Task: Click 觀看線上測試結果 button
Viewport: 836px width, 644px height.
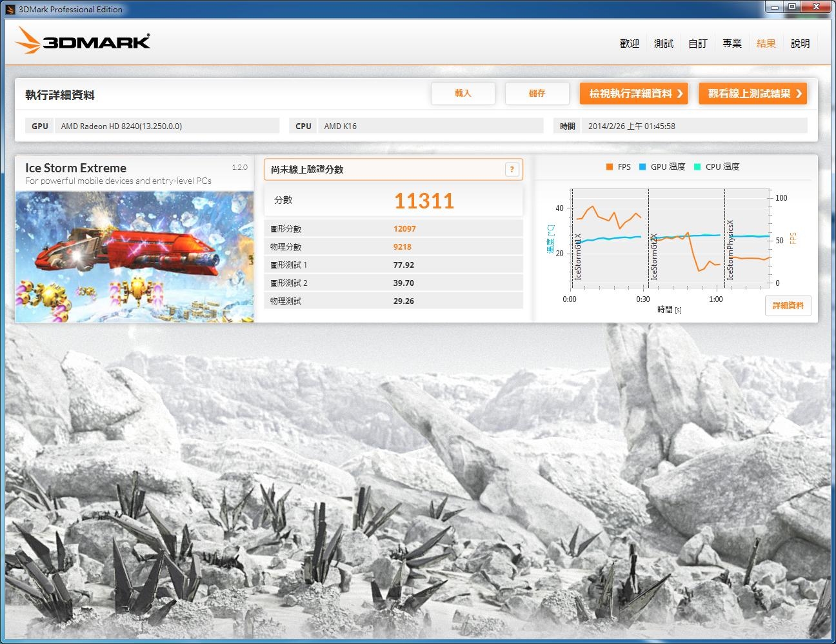Action: tap(753, 94)
